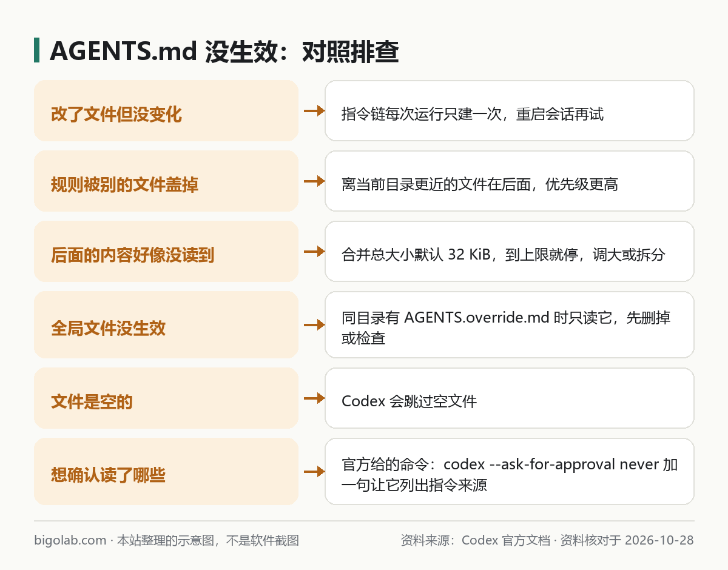
Task: Select the '后面的内容好像没读到' card
Action: [166, 252]
